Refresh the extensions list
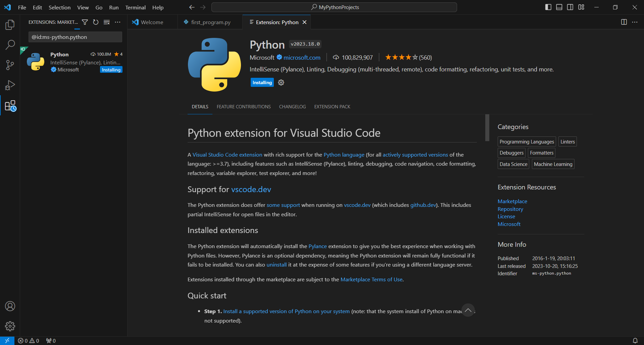Screen dimensions: 644x345 click(96, 22)
